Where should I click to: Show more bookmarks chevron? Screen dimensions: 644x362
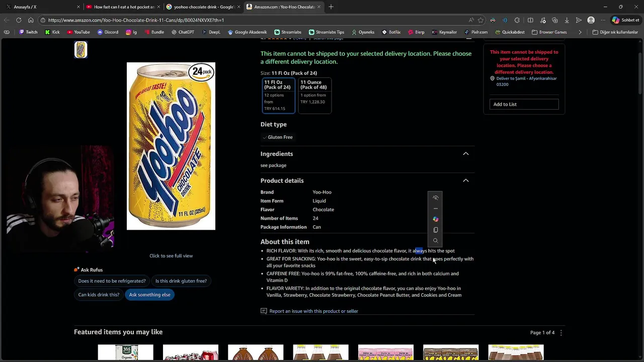tap(580, 32)
